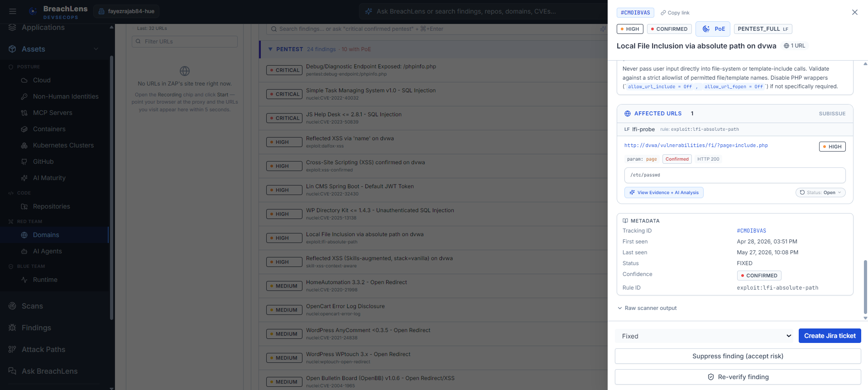Close the finding detail panel
The width and height of the screenshot is (868, 390).
(855, 12)
